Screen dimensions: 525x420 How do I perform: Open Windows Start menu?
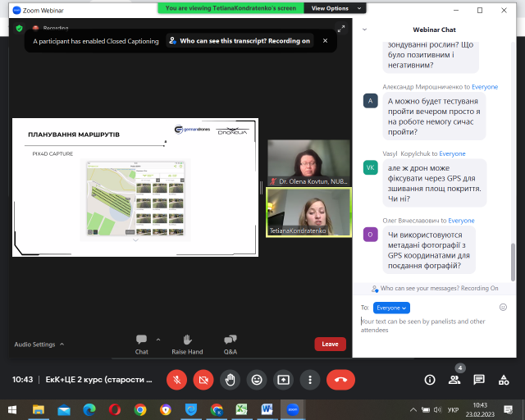point(12,409)
